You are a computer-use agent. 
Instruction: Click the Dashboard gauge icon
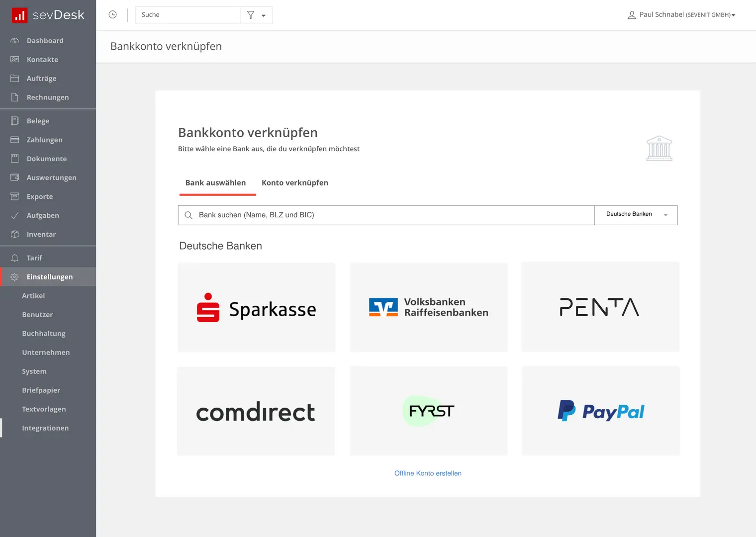click(x=15, y=41)
